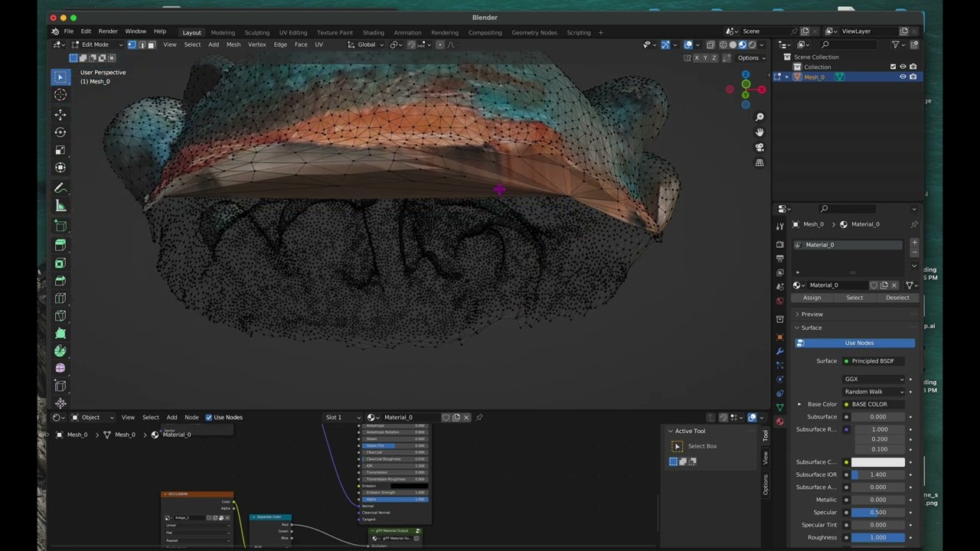This screenshot has height=551, width=980.
Task: Open the Material properties tab icon
Action: 780,422
